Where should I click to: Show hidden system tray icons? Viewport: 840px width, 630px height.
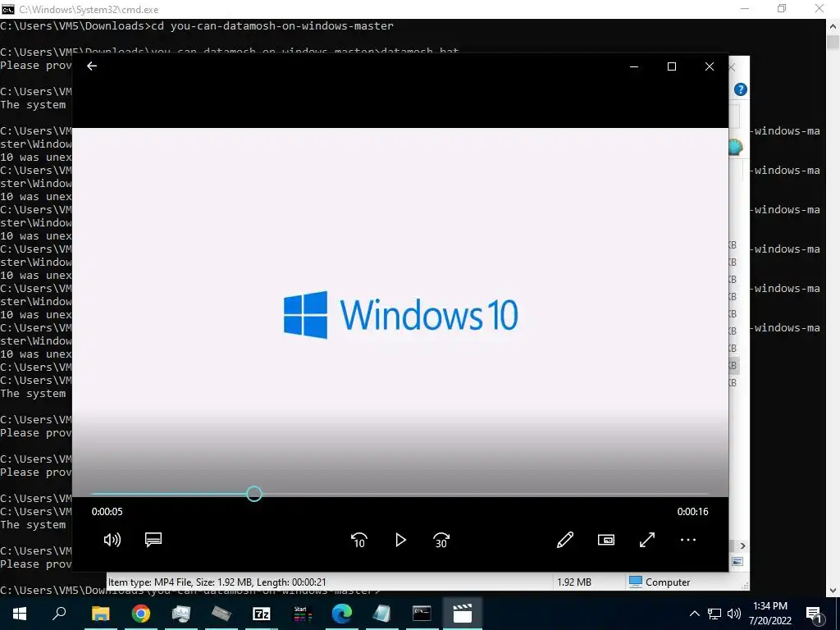click(694, 614)
